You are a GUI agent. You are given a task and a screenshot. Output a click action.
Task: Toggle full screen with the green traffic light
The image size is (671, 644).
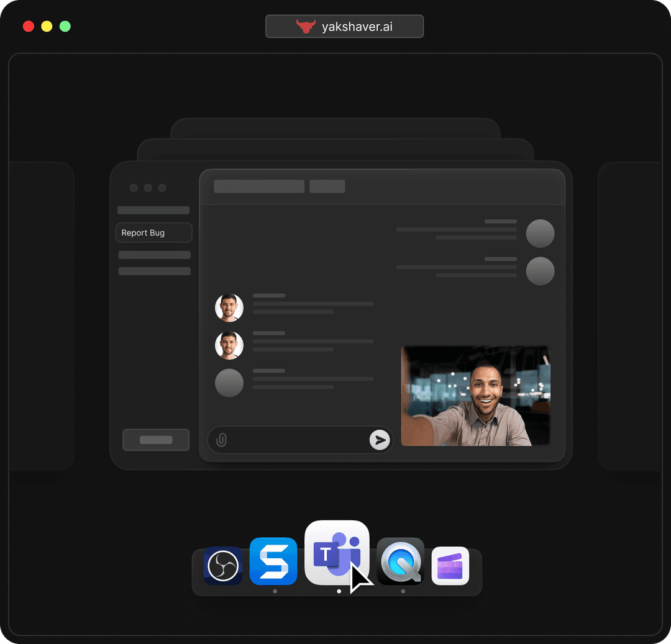(65, 27)
